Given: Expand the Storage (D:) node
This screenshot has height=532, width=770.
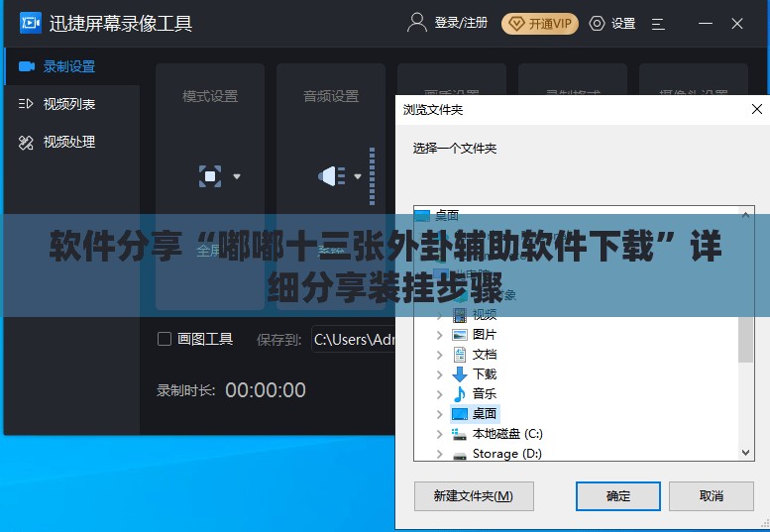Looking at the screenshot, I should point(440,454).
